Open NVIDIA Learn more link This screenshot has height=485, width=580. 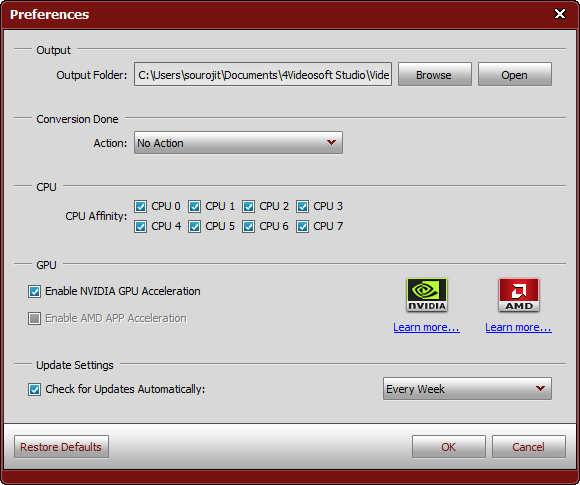click(426, 327)
